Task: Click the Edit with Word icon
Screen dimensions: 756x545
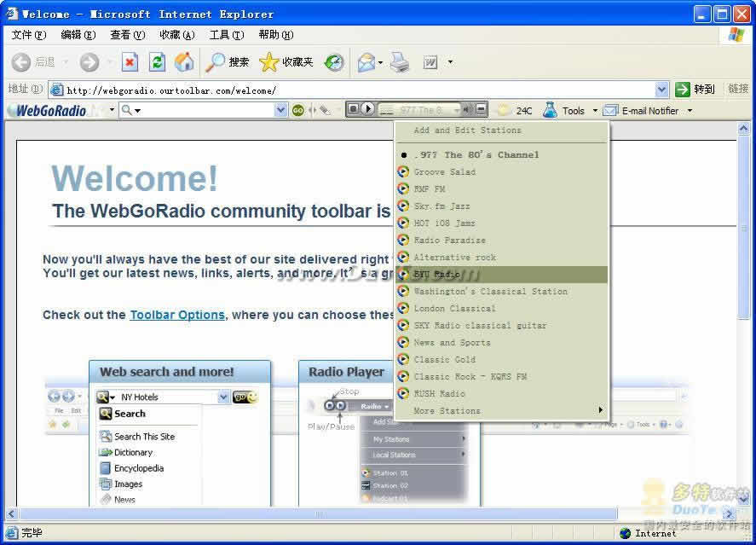Action: click(x=430, y=62)
